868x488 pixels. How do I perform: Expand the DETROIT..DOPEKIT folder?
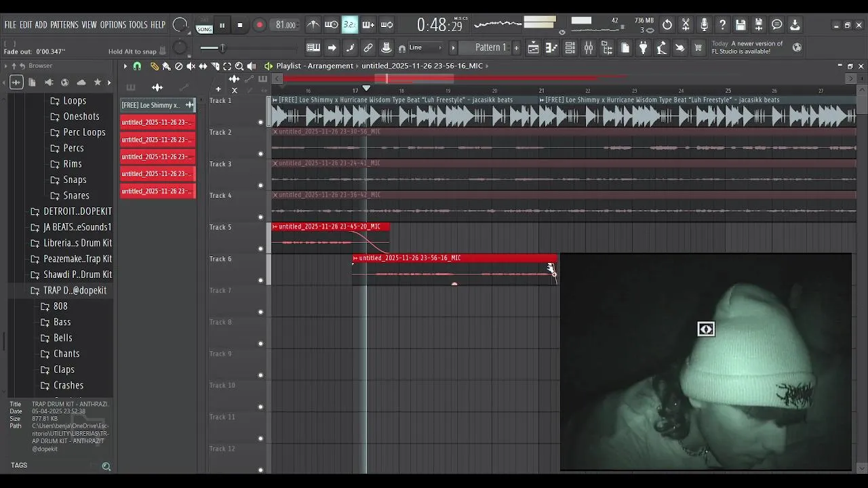(72, 211)
